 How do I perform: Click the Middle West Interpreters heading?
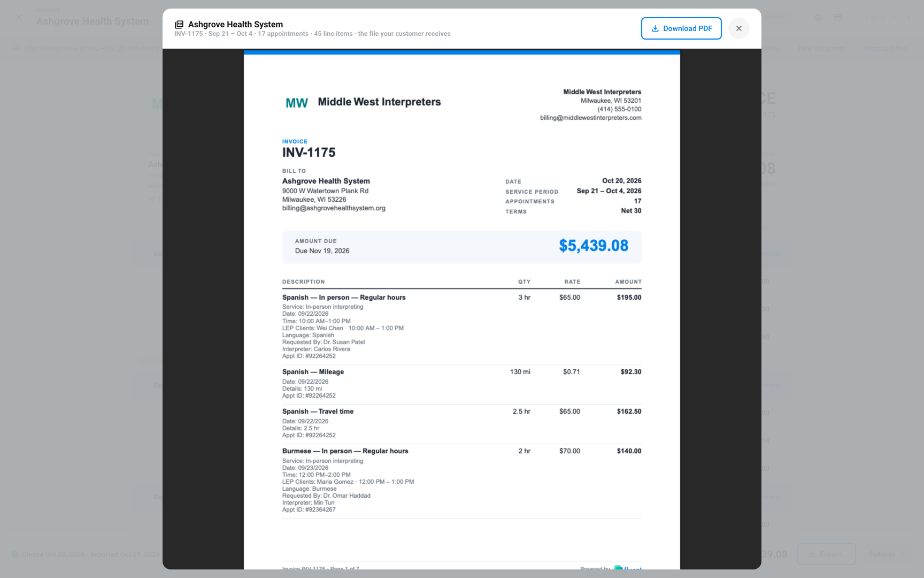379,102
